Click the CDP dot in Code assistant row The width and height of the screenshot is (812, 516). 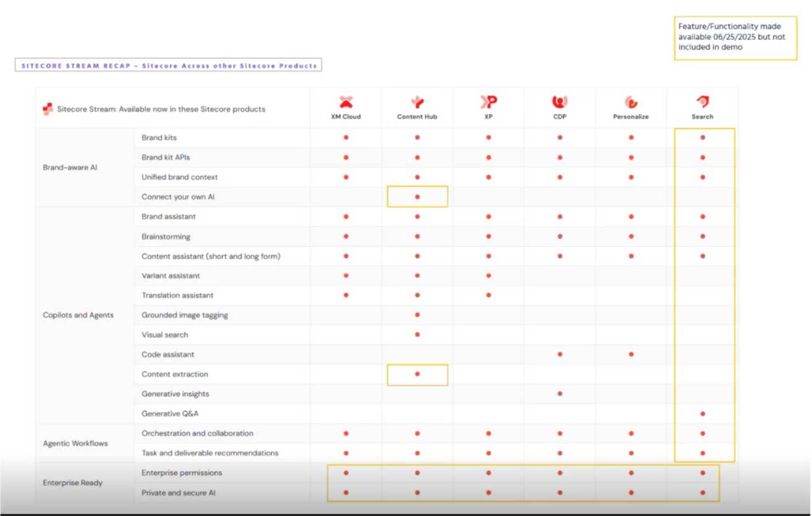point(560,354)
